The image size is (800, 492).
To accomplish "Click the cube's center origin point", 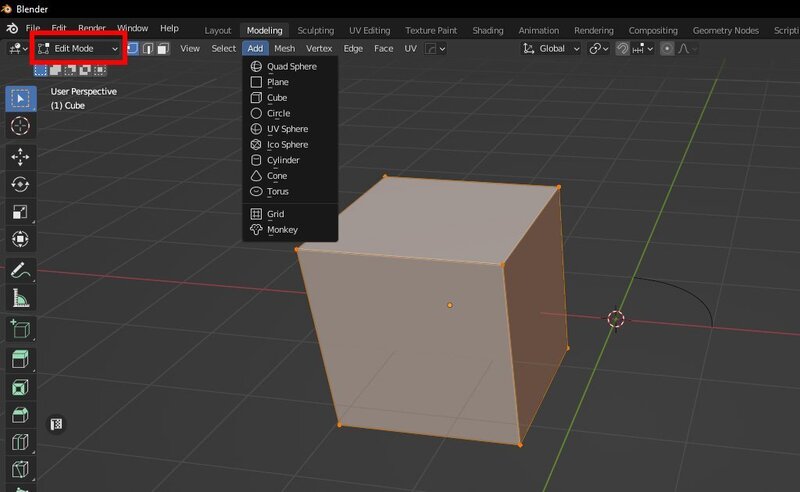I will [x=450, y=304].
